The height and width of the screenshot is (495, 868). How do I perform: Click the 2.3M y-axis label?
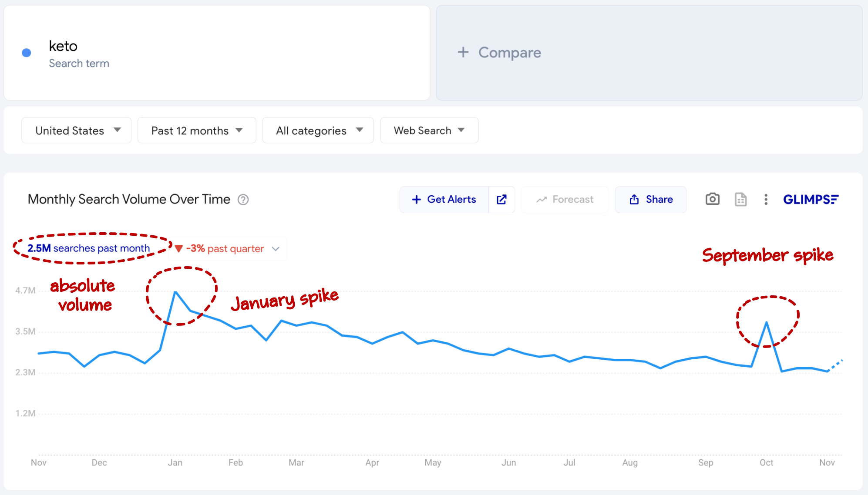point(25,372)
